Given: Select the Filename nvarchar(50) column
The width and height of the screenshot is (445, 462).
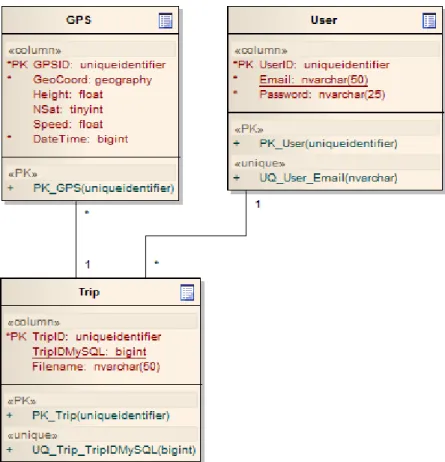Looking at the screenshot, I should 96,367.
